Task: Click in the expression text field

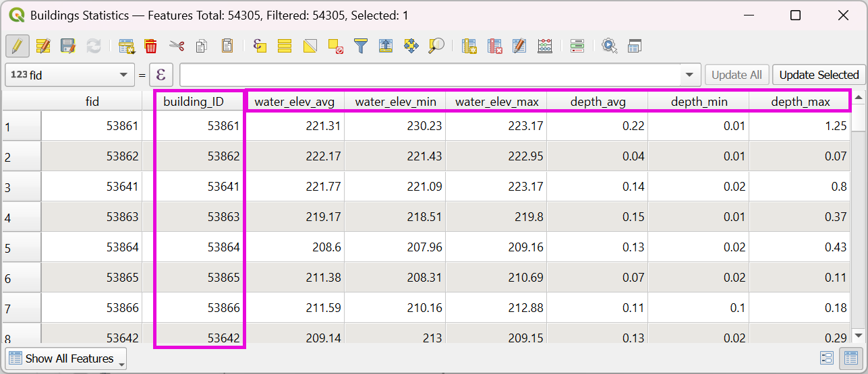Action: click(430, 75)
